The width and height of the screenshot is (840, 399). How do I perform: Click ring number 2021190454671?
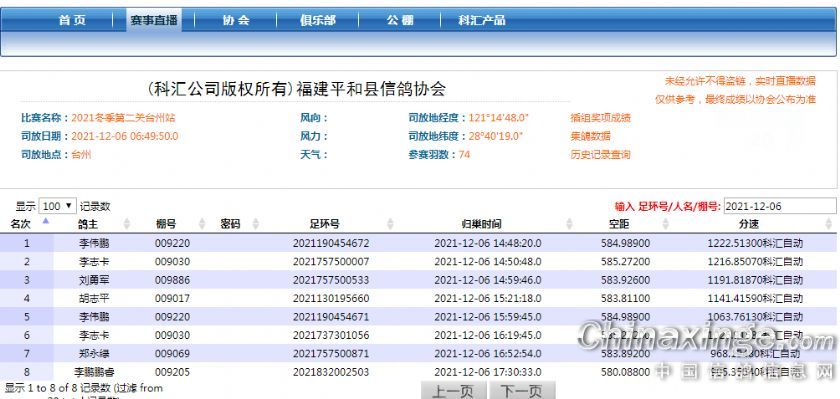pyautogui.click(x=331, y=317)
